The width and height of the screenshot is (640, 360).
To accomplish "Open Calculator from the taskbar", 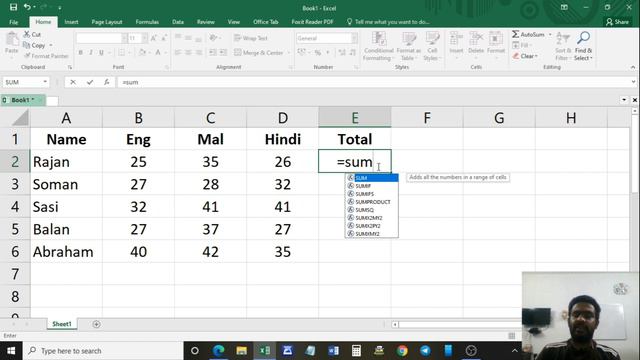I will pos(356,351).
